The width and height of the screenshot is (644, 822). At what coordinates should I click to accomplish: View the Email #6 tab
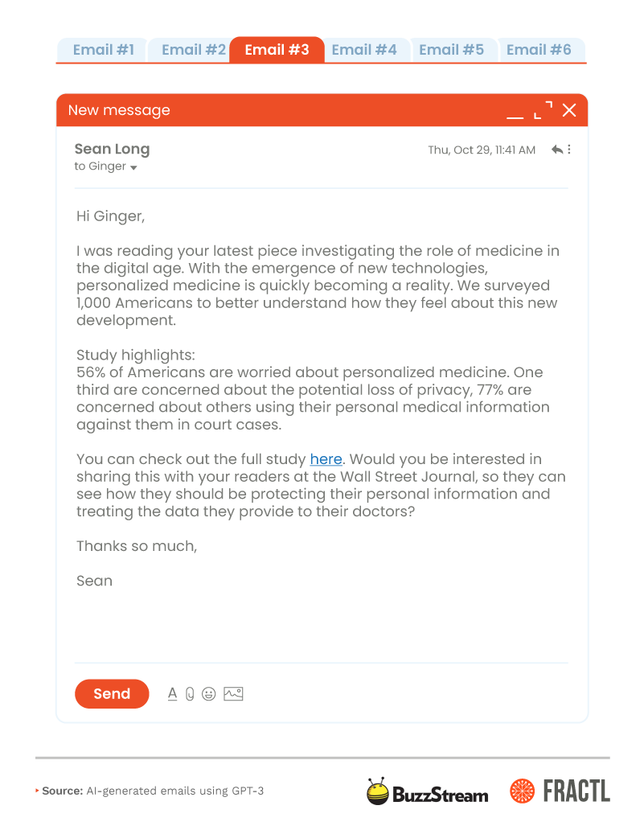(539, 50)
